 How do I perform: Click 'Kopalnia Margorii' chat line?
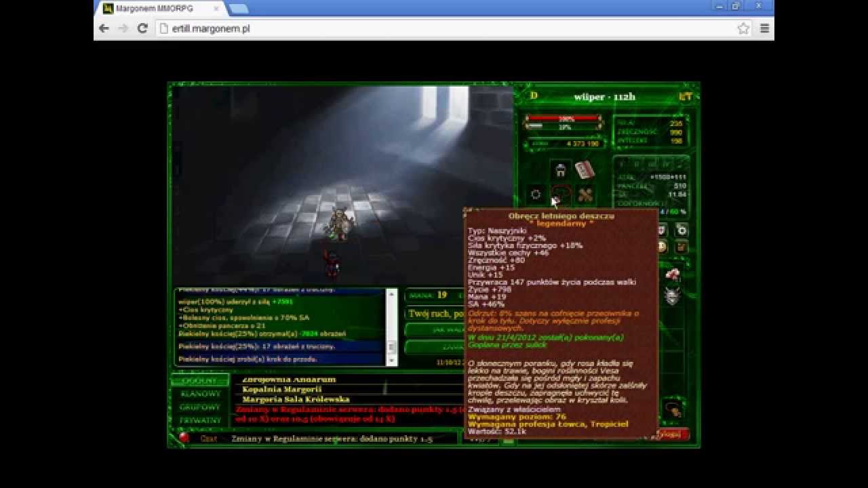click(281, 390)
